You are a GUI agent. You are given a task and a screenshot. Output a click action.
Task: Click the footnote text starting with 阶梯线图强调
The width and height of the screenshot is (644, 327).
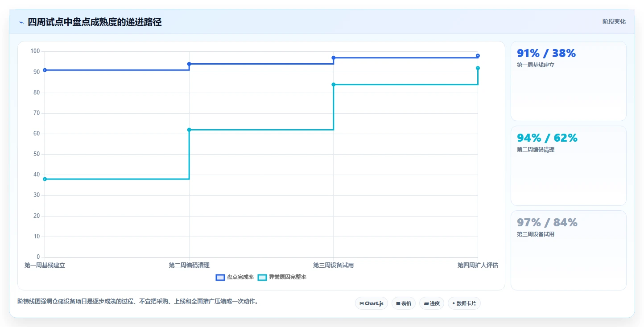point(138,301)
